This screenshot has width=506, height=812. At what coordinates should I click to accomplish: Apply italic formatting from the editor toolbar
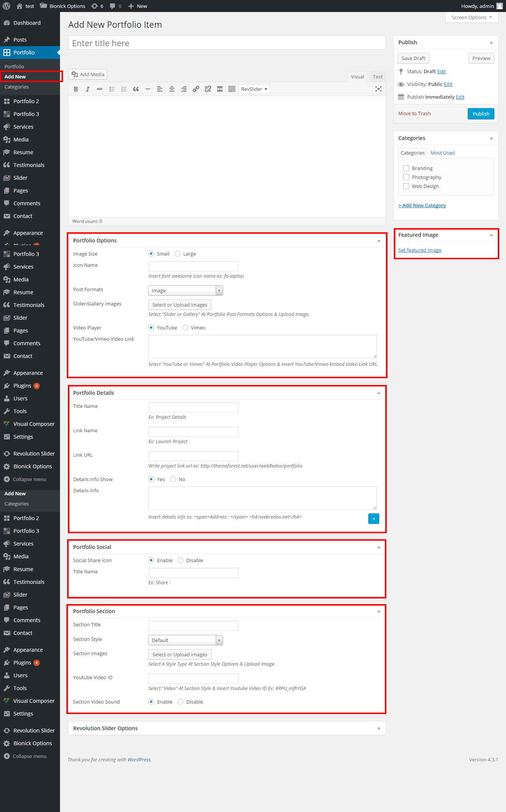pyautogui.click(x=88, y=89)
